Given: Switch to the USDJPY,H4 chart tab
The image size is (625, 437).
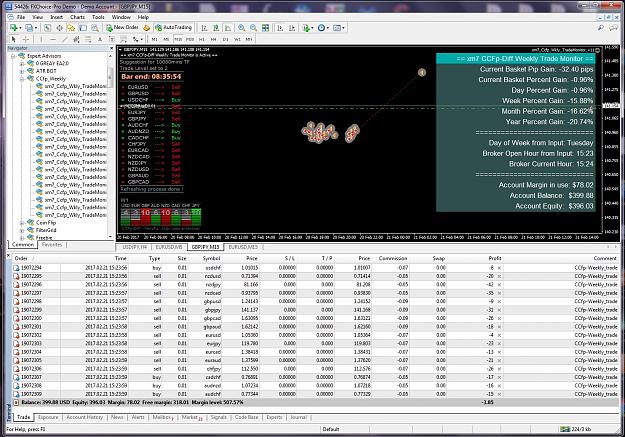Looking at the screenshot, I should (135, 247).
